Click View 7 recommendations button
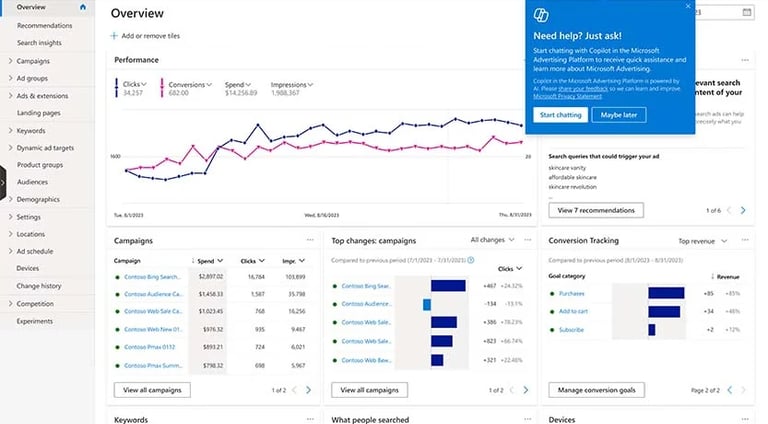This screenshot has height=424, width=768. (x=596, y=210)
